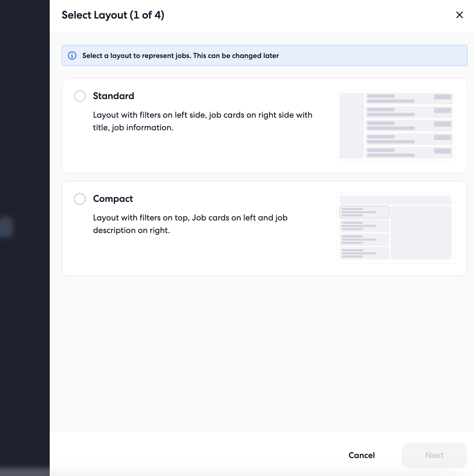Select the Standard layout radio button
Screen dimensions: 474x476
click(x=80, y=96)
